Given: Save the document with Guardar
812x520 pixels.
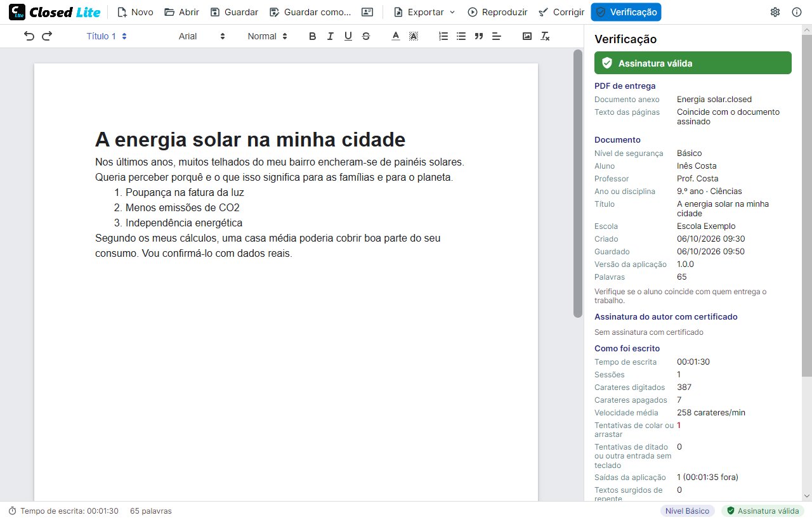Looking at the screenshot, I should [x=234, y=12].
